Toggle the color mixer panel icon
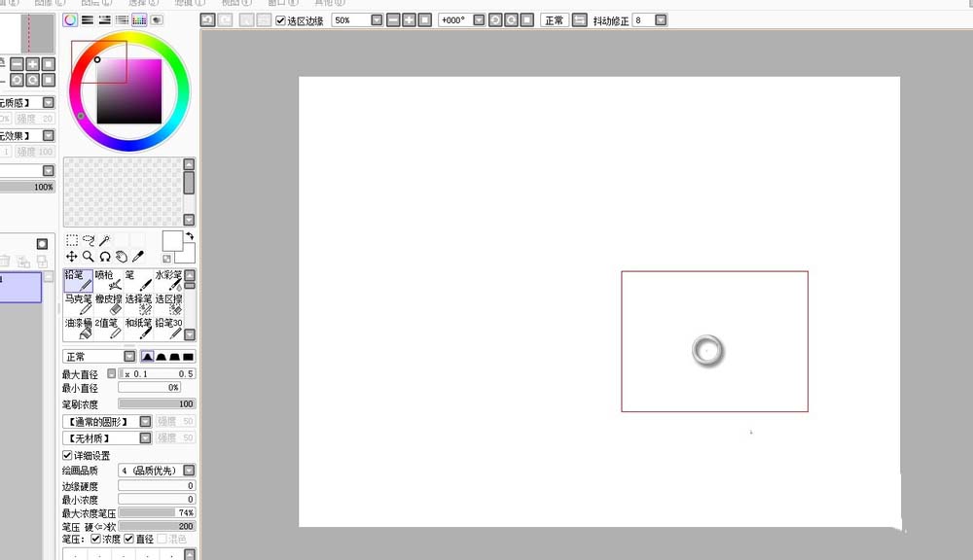The width and height of the screenshot is (973, 560). tap(123, 19)
